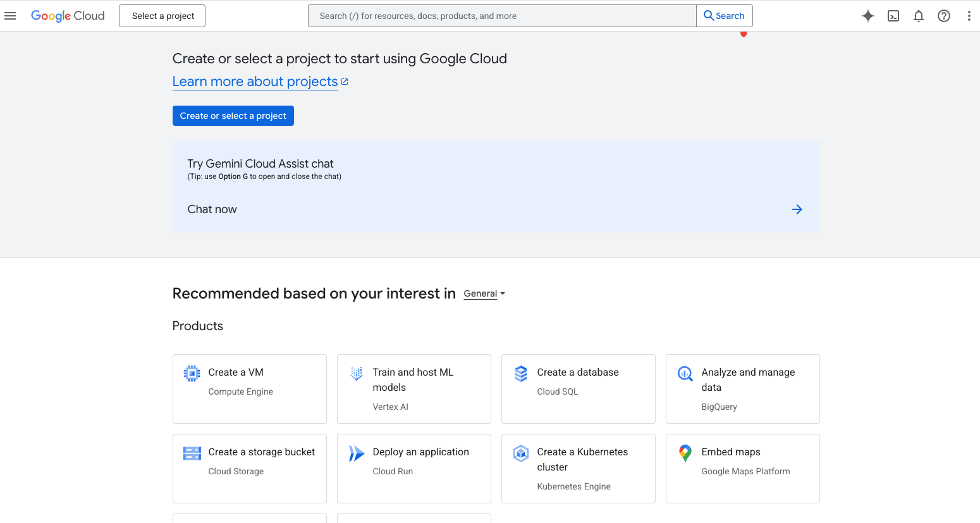
Task: Click the Cloud Run arrow icon
Action: click(x=357, y=453)
